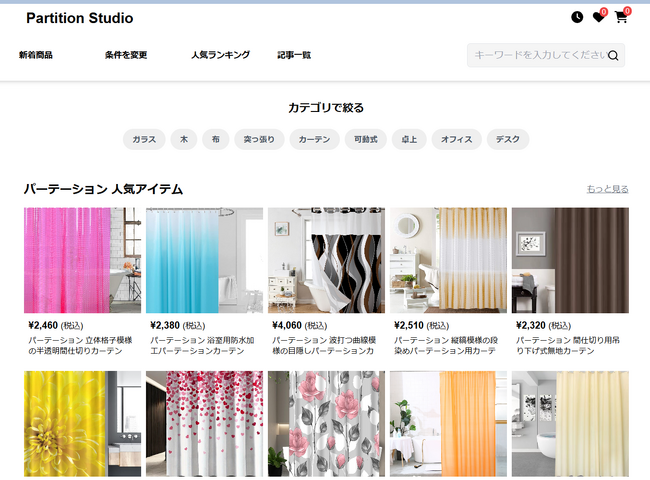
Task: Open the 記事一覧 menu item
Action: pyautogui.click(x=294, y=55)
